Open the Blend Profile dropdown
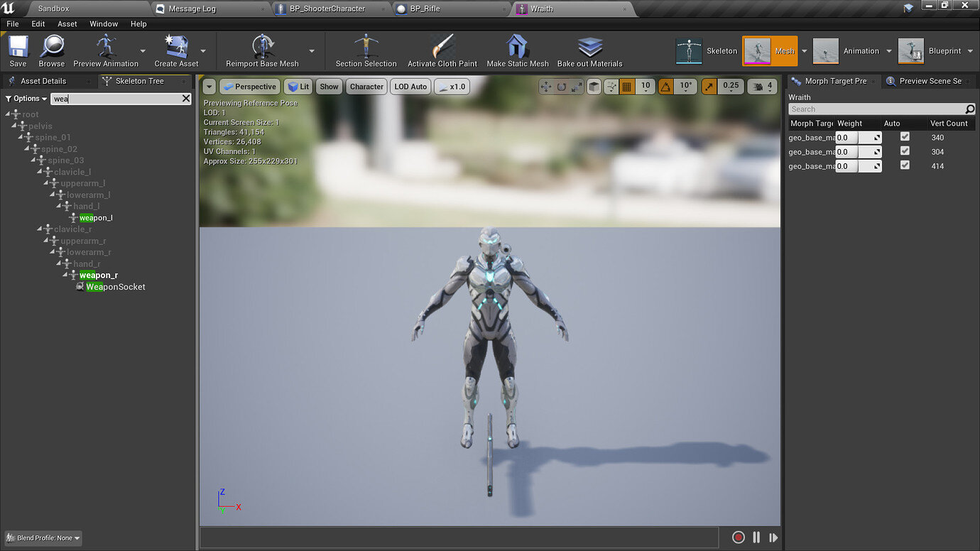The image size is (980, 551). click(43, 538)
